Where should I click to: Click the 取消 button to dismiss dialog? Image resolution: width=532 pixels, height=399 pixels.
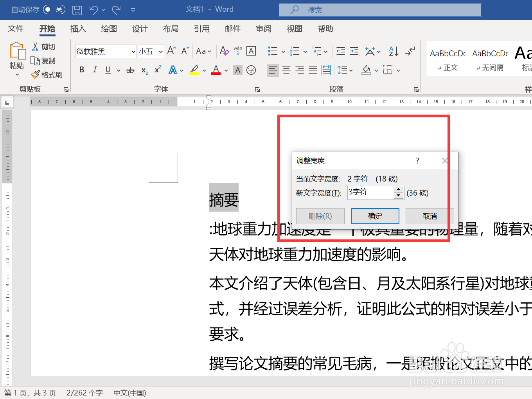tap(429, 216)
